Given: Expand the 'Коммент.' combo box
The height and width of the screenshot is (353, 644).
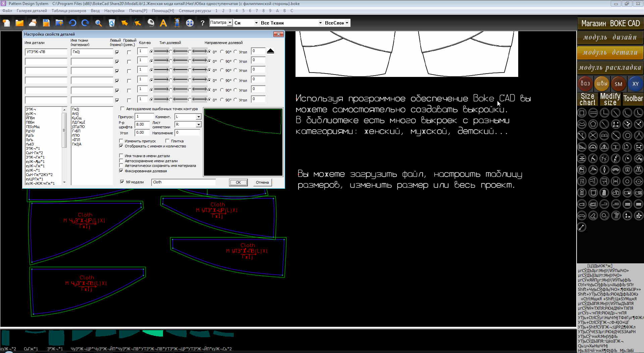Looking at the screenshot, I should pyautogui.click(x=198, y=117).
